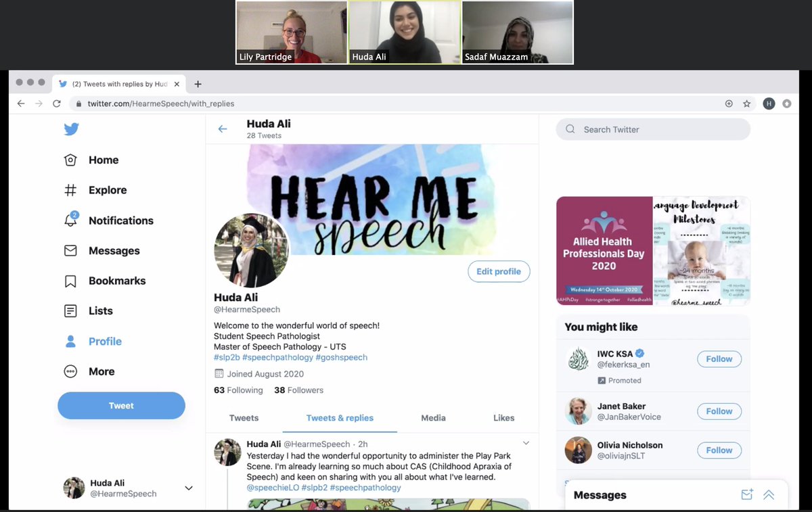Open the tweet options chevron on Huda's tweet
The image size is (812, 512).
click(x=526, y=444)
